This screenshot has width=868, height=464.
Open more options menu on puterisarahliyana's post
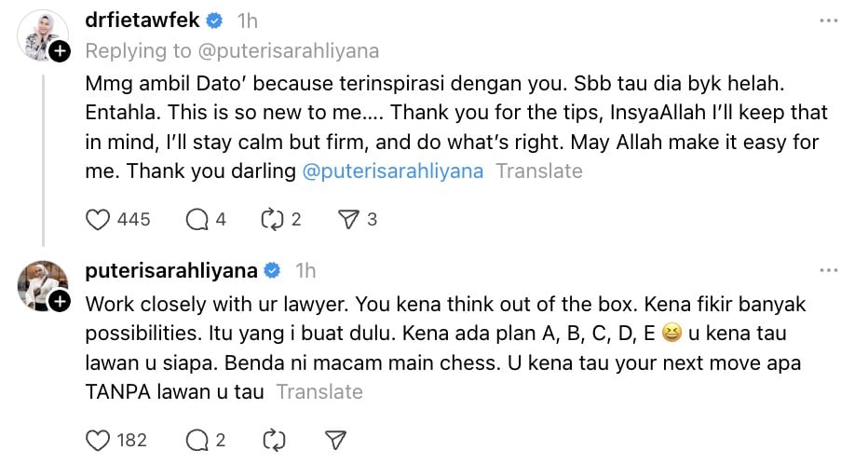click(x=828, y=270)
